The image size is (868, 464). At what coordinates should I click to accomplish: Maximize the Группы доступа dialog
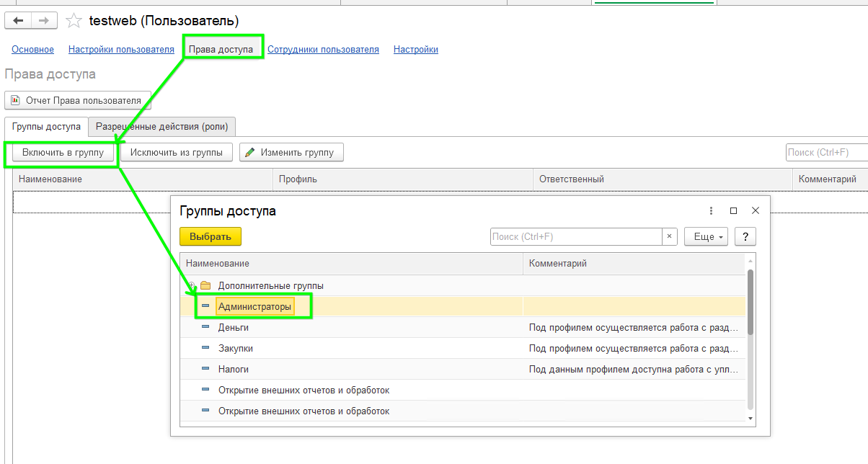tap(733, 211)
